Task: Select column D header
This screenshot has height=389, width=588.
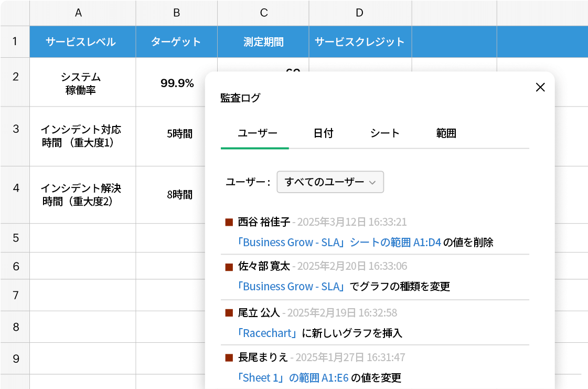Action: point(360,13)
